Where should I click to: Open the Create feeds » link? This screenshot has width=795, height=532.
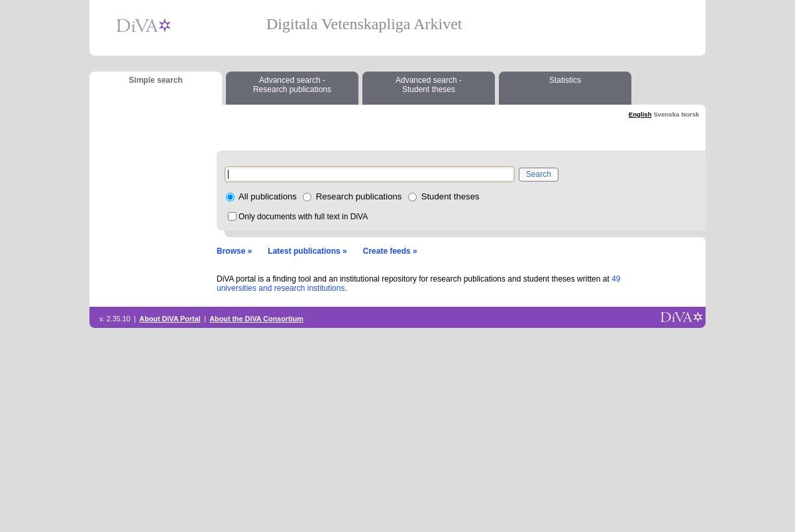tap(390, 251)
